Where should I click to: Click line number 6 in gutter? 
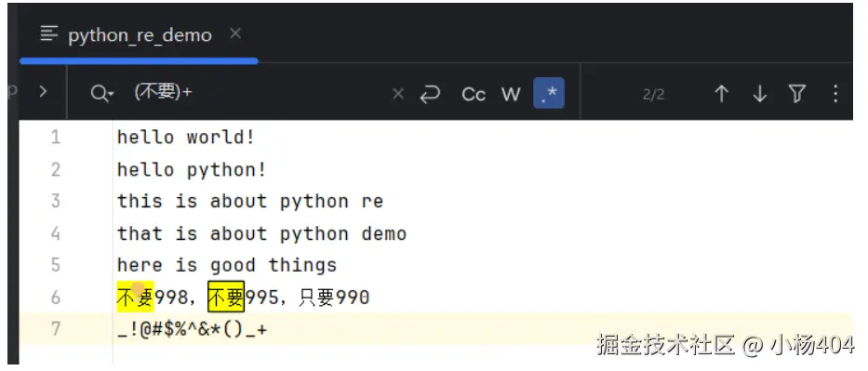(56, 298)
